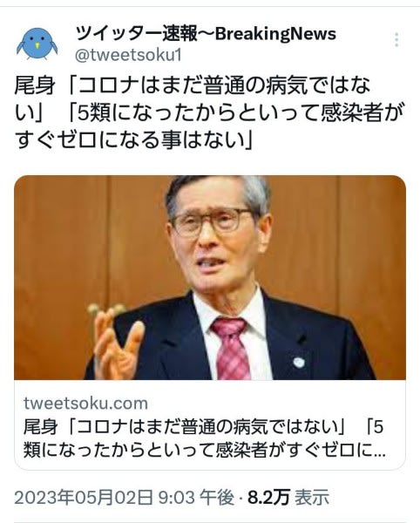Click the word 表示 beside the view count
The height and width of the screenshot is (523, 420).
312,498
